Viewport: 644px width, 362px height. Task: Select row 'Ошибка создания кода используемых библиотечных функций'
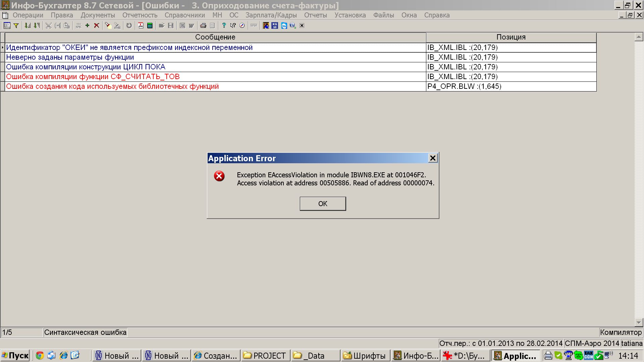pyautogui.click(x=301, y=86)
